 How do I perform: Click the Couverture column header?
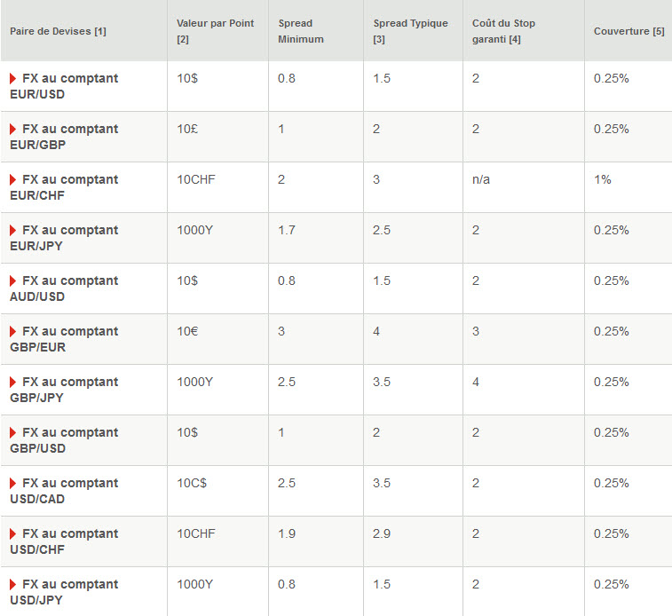pyautogui.click(x=629, y=31)
